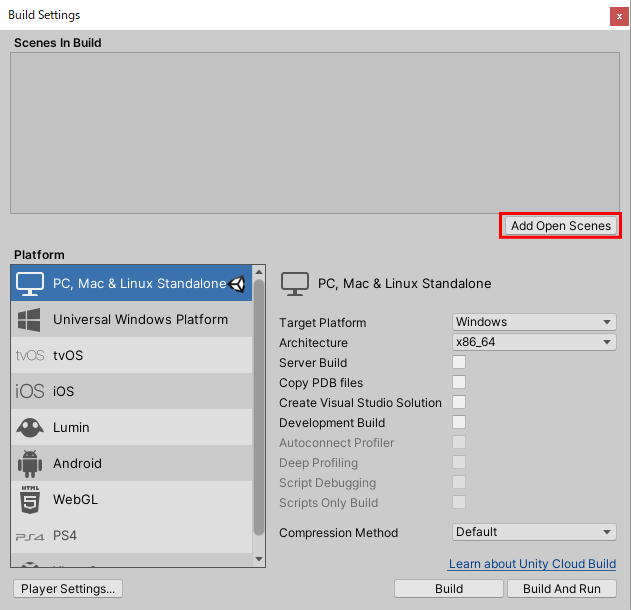Viewport: 631px width, 610px height.
Task: Click the PC, Mac & Linux monitor icon
Action: click(x=30, y=284)
